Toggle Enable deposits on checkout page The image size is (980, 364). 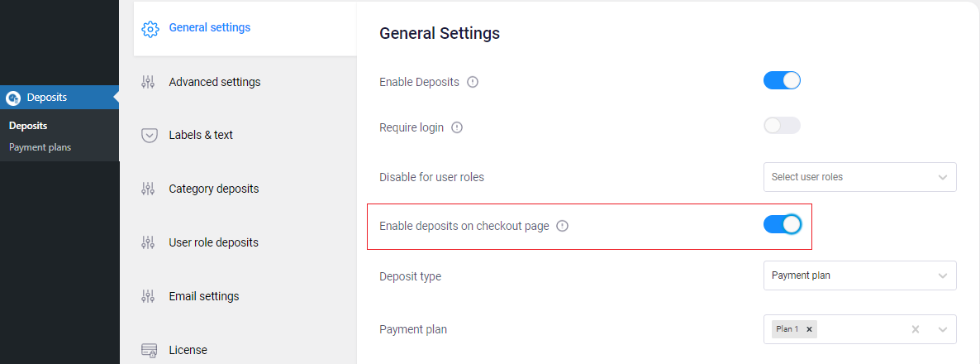[782, 224]
